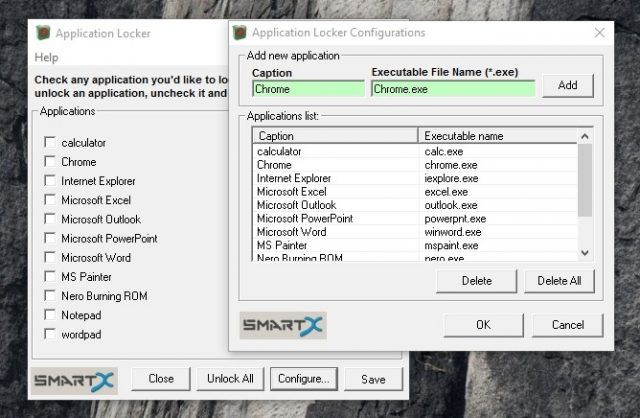
Task: Check the calculator checkbox
Action: tap(50, 142)
